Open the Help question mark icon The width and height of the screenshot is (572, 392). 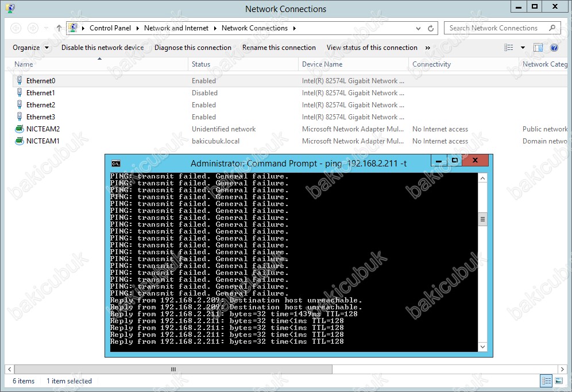click(x=554, y=48)
